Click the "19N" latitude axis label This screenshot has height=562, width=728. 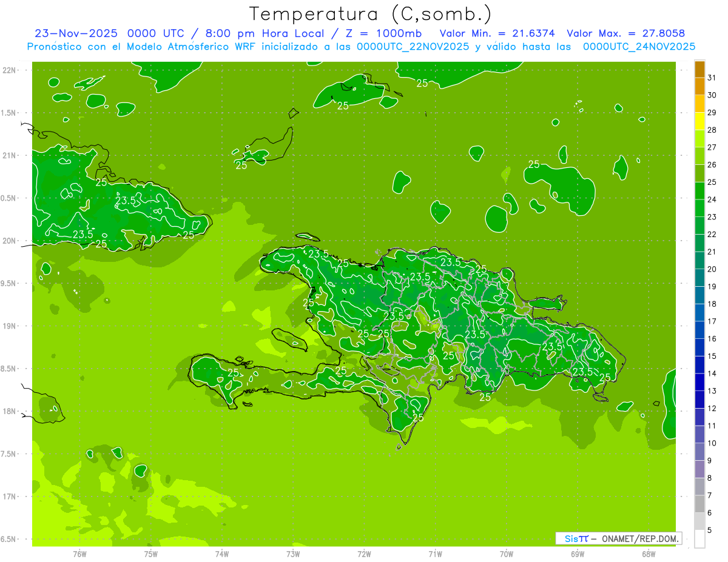click(x=8, y=326)
